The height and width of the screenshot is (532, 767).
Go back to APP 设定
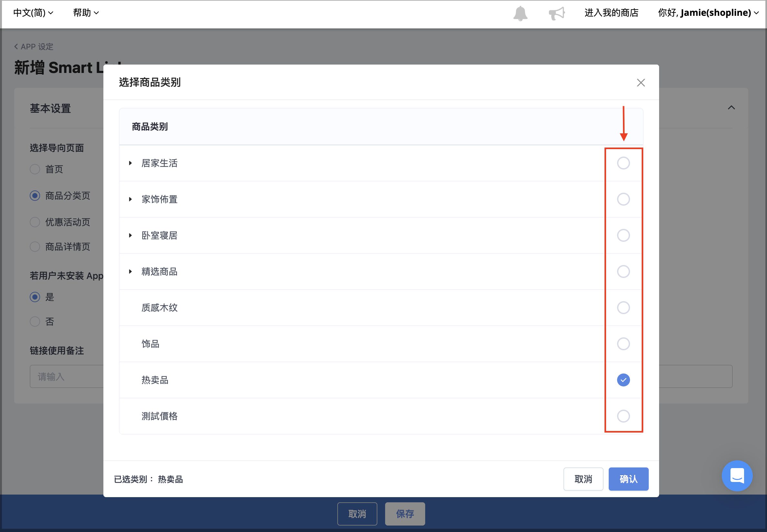34,47
